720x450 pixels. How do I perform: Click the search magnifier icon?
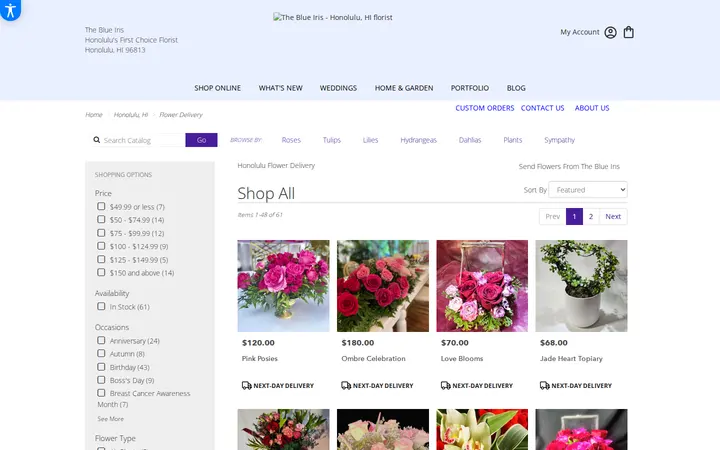tap(96, 140)
